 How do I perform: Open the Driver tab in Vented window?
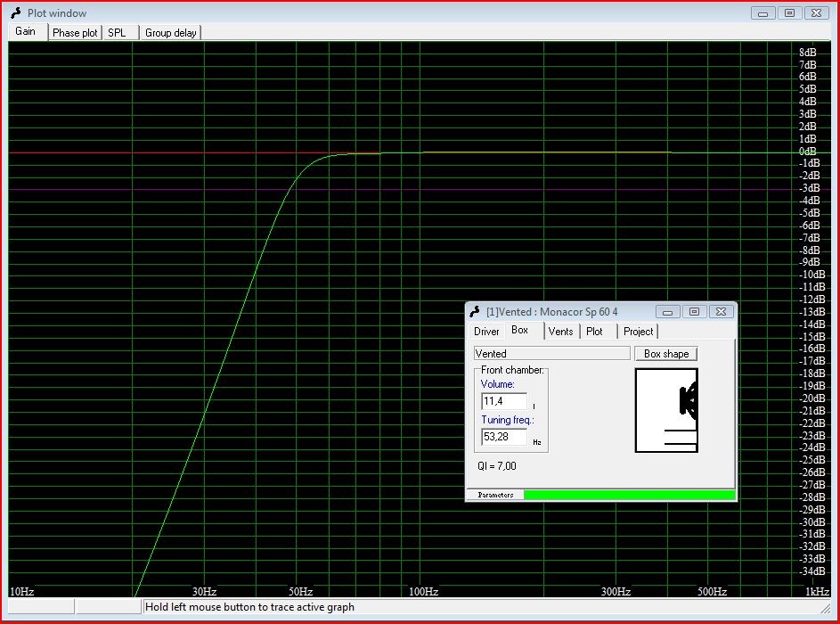[486, 332]
